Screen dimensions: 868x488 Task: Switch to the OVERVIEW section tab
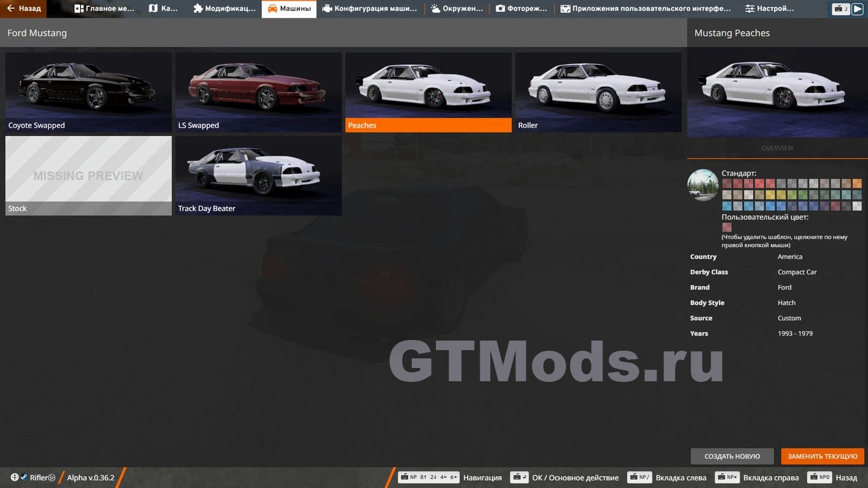(777, 148)
